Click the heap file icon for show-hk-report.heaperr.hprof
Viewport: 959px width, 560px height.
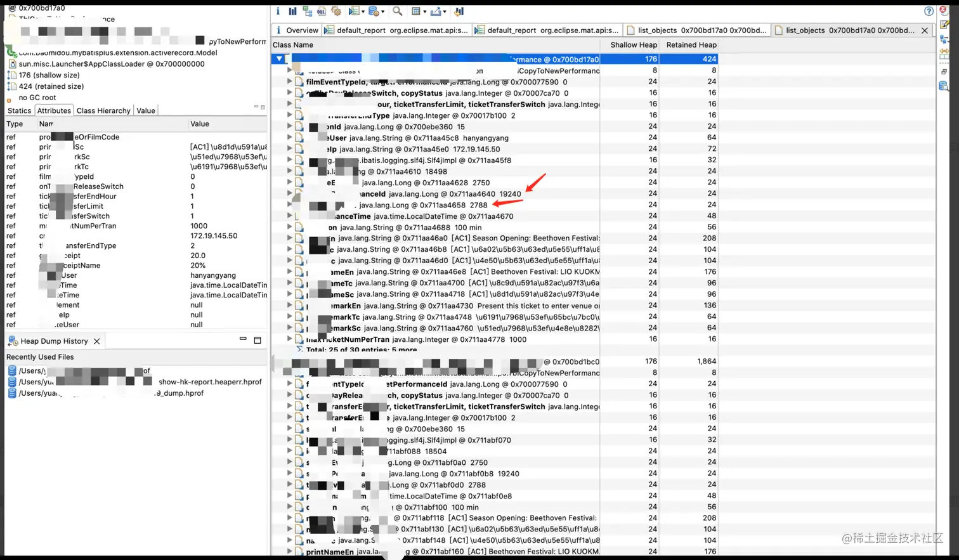pyautogui.click(x=12, y=382)
